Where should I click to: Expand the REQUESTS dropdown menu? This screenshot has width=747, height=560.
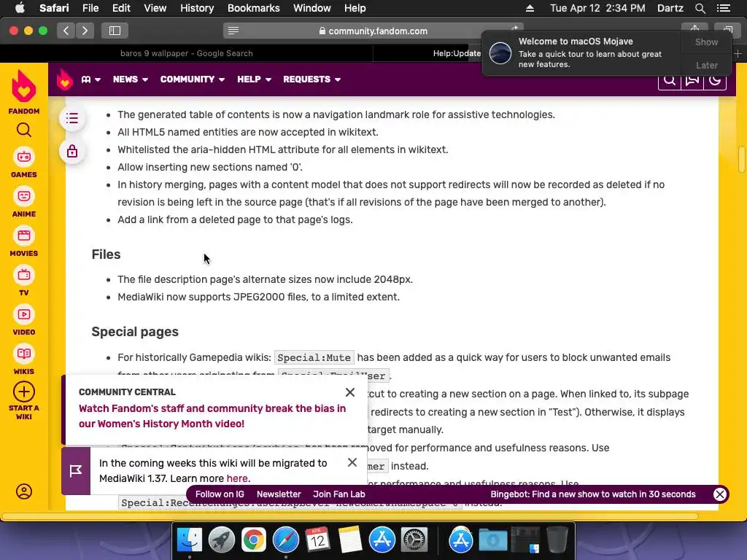point(311,79)
